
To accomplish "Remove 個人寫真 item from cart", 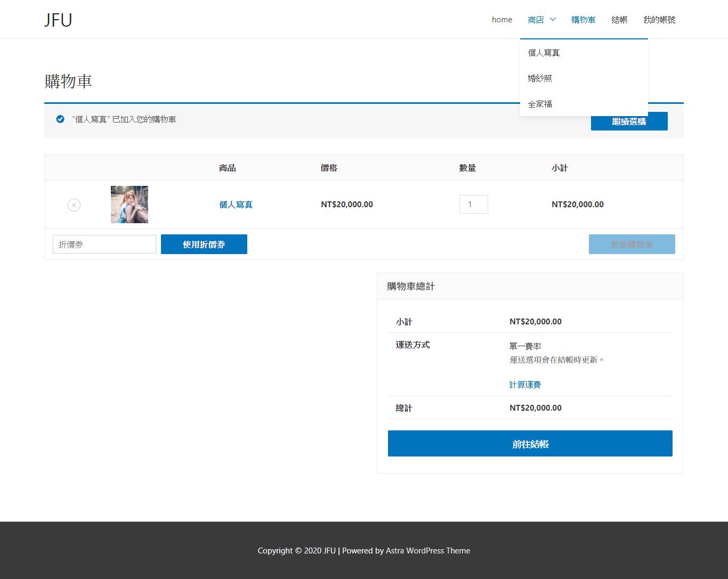I will click(74, 205).
